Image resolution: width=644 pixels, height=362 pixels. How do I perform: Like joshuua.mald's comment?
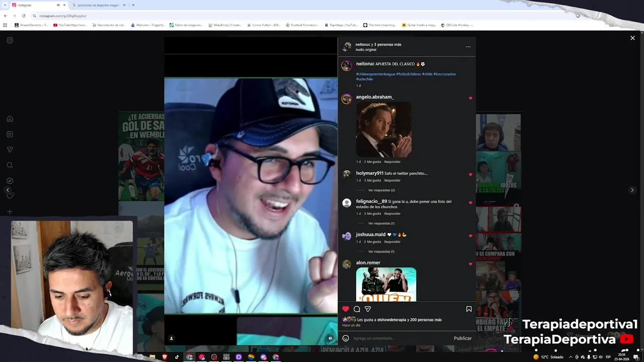point(470,236)
